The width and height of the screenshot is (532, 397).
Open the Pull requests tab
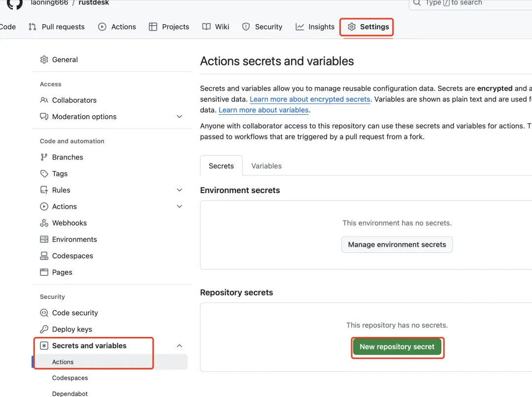(x=57, y=27)
